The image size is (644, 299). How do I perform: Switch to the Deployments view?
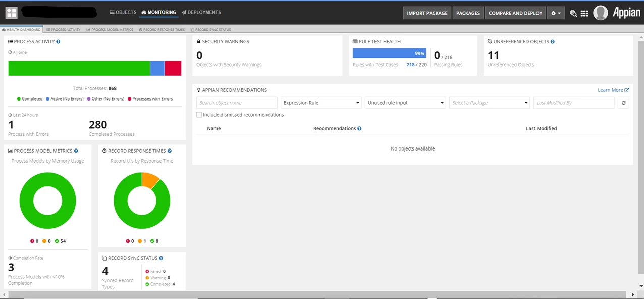[x=201, y=12]
